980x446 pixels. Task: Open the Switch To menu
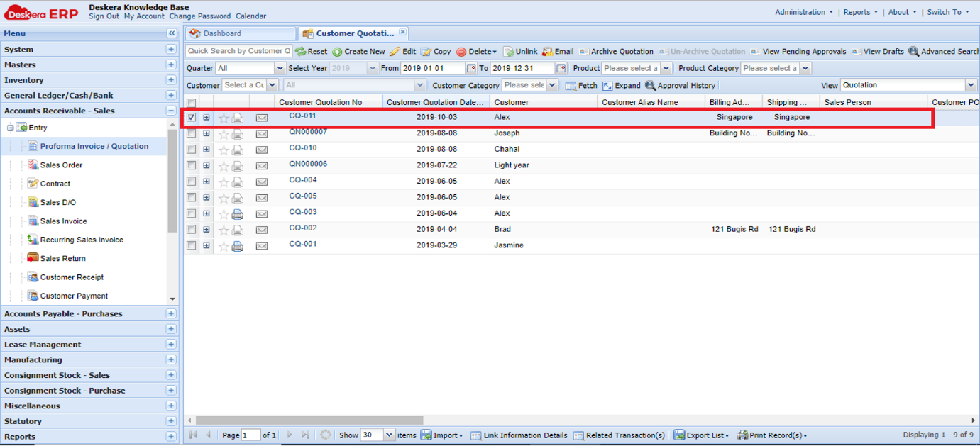[948, 12]
